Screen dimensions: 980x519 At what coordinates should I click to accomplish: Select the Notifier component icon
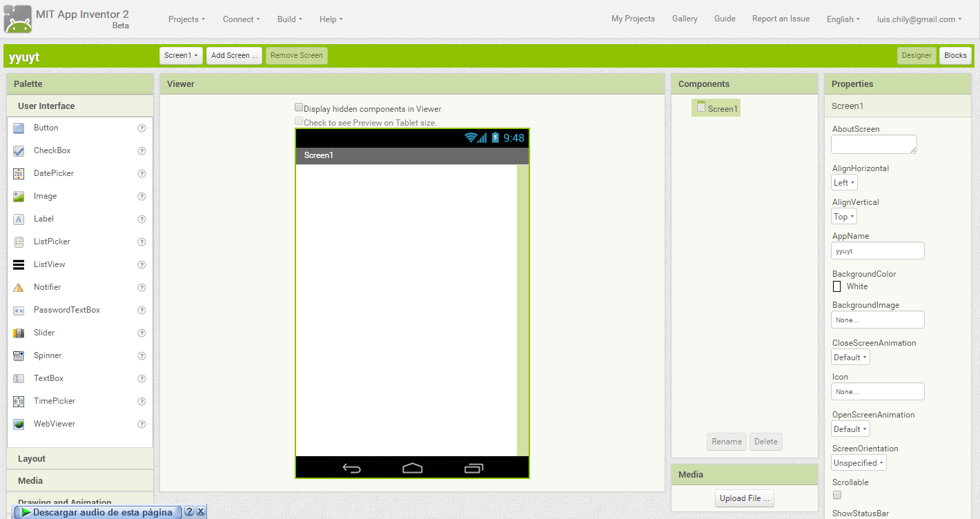pyautogui.click(x=18, y=287)
